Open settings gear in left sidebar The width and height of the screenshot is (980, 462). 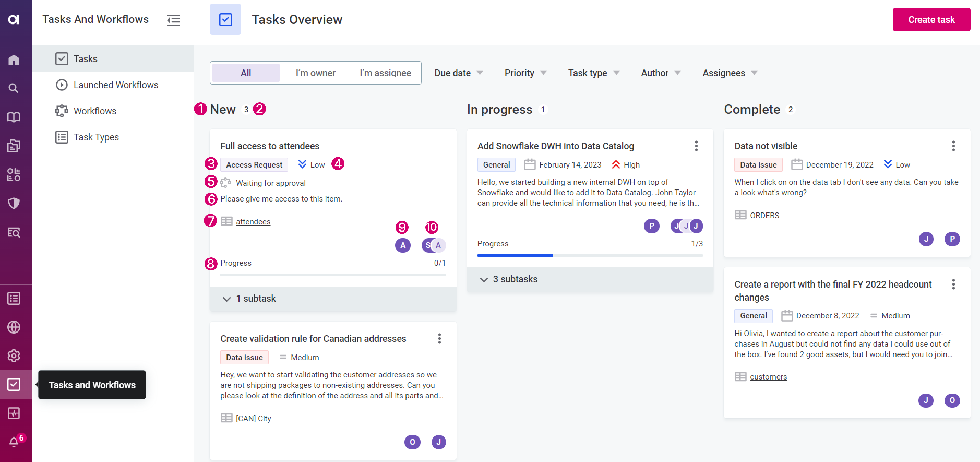(14, 356)
